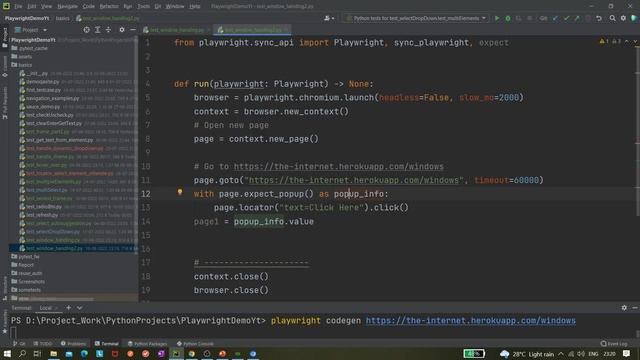
Task: Open Search Everywhere magnifier icon
Action: 612,18
